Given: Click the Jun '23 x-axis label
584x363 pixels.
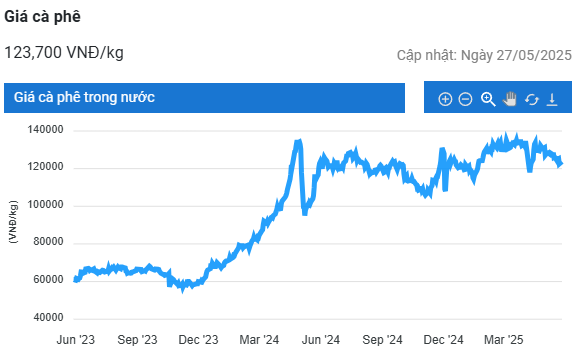Looking at the screenshot, I should 76,340.
